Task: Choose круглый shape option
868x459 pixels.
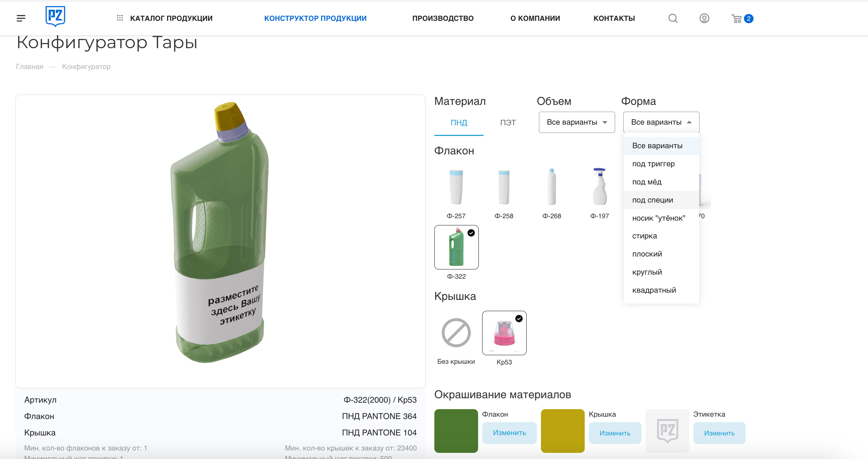Action: pos(661,272)
